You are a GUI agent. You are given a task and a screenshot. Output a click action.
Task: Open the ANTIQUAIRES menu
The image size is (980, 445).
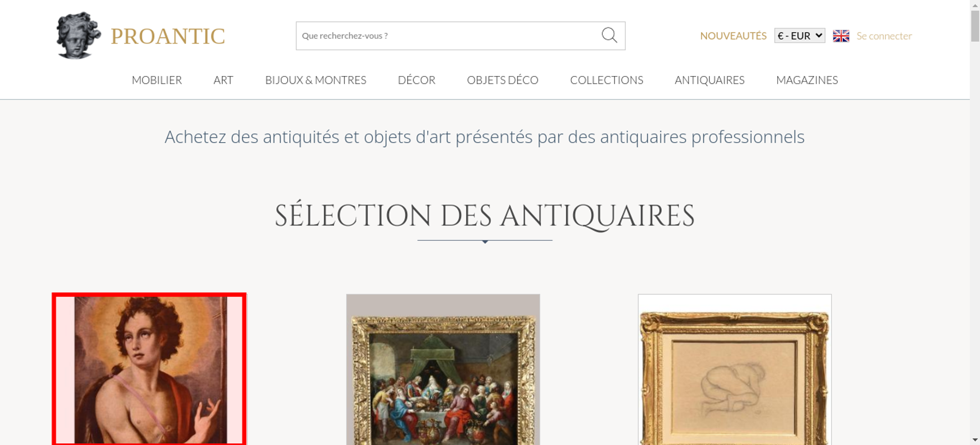[710, 80]
